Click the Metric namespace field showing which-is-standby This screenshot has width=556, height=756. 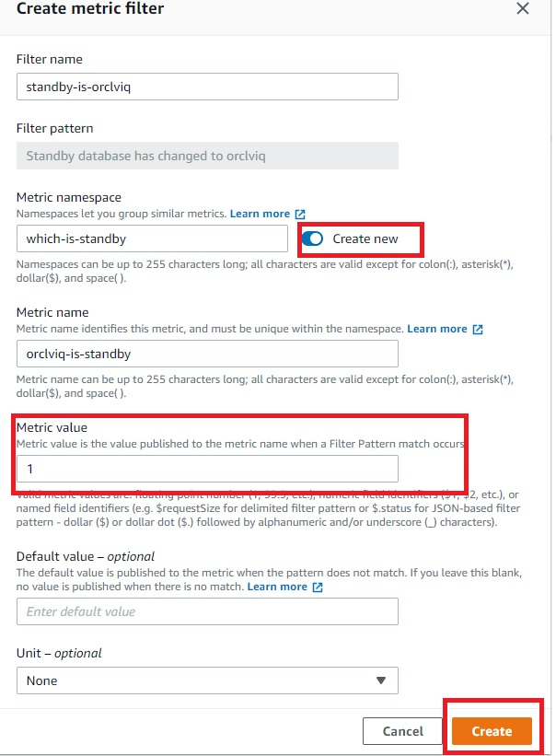[152, 238]
